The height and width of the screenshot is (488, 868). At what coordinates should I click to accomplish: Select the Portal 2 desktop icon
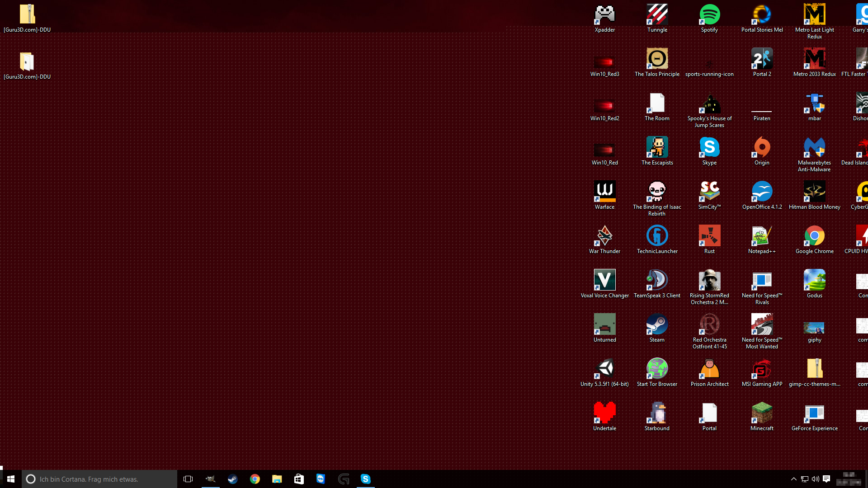pyautogui.click(x=762, y=59)
